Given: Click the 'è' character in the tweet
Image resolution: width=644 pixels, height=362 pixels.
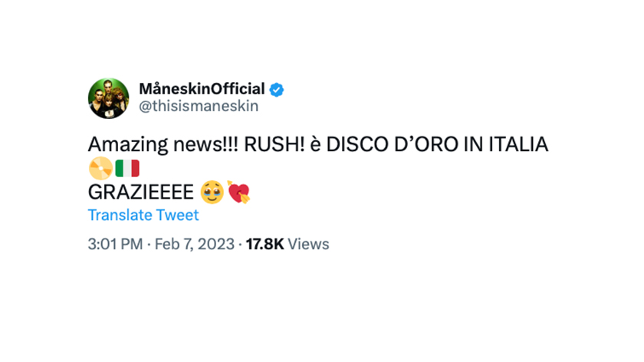Looking at the screenshot, I should point(315,145).
